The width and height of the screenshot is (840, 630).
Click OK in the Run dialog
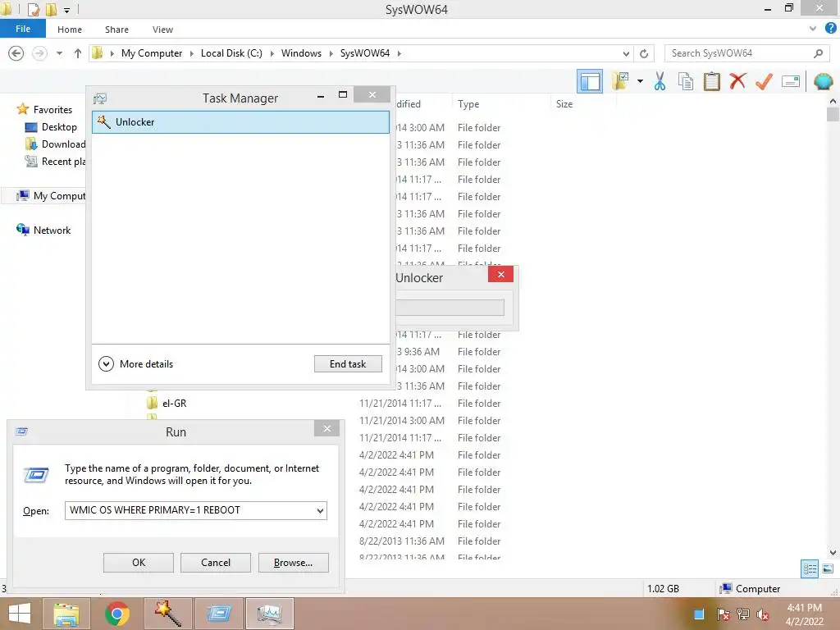pos(138,563)
